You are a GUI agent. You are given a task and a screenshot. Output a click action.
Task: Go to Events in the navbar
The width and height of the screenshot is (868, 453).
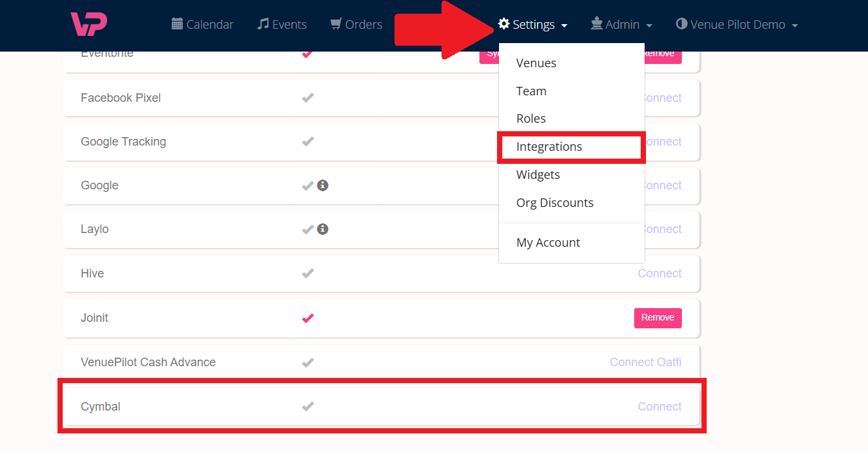281,24
